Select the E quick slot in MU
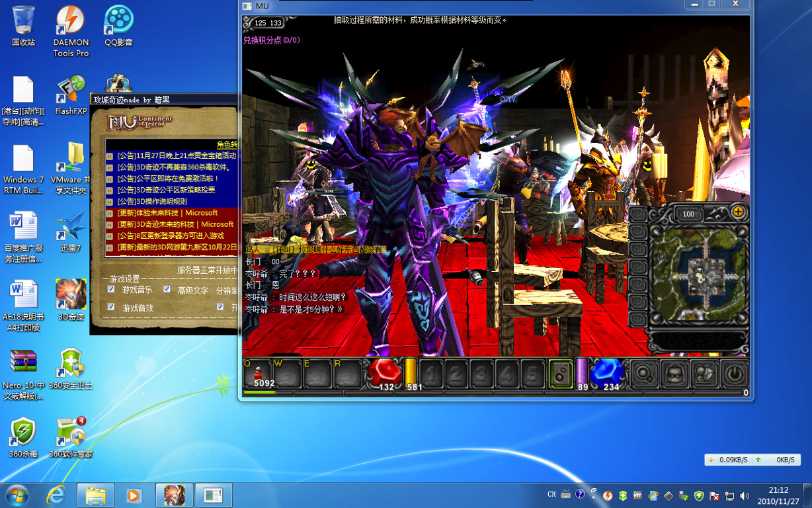812x508 pixels. point(318,374)
